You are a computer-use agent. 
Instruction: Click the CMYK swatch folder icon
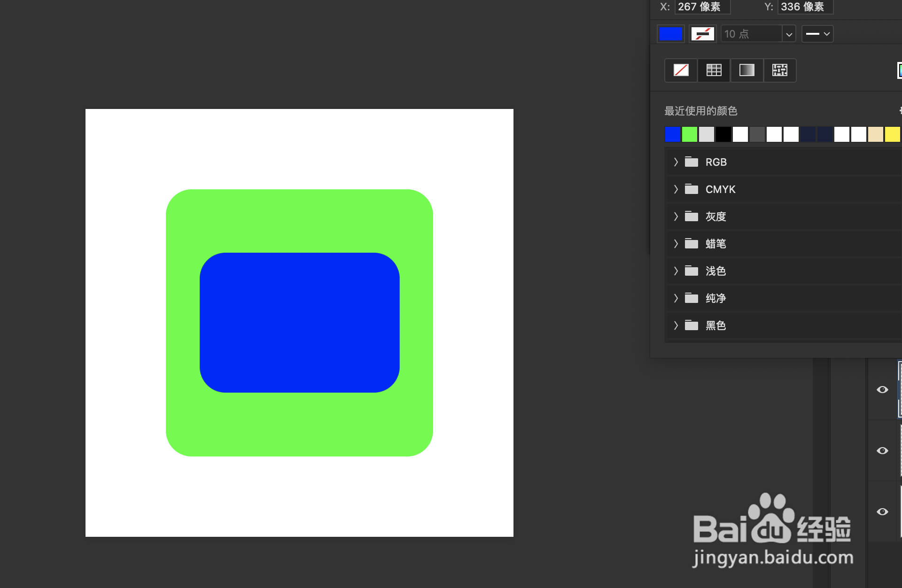[692, 189]
